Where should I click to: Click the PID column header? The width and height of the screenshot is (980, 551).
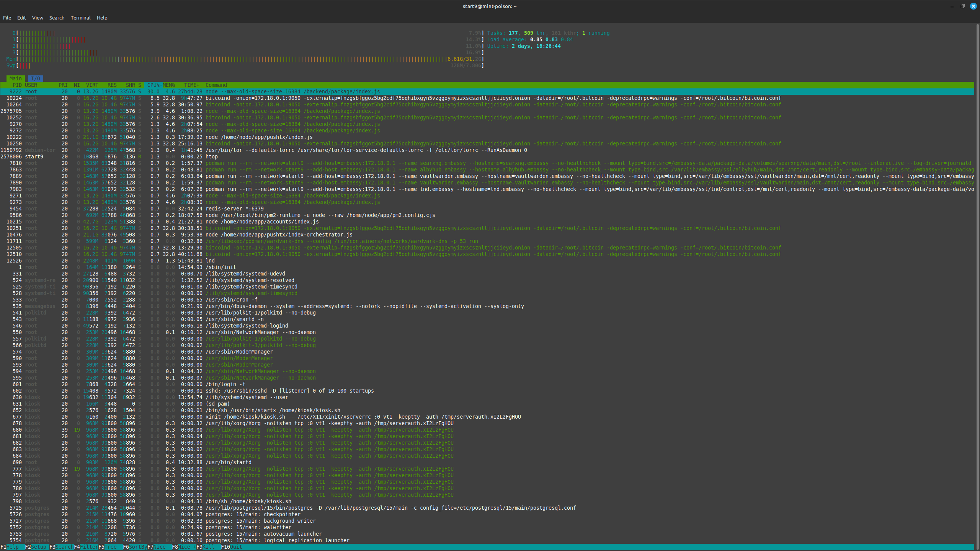(17, 85)
